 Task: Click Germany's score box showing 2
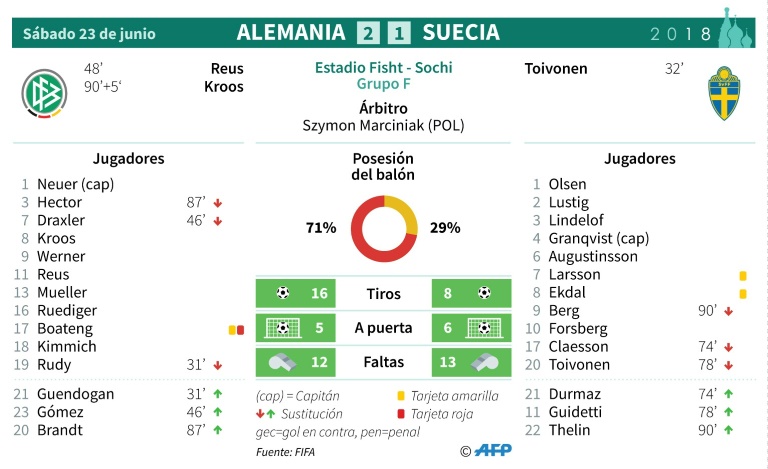click(368, 33)
